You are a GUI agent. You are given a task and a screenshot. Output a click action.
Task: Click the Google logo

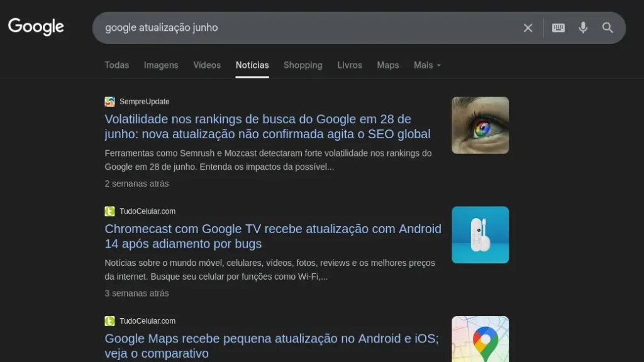35,27
